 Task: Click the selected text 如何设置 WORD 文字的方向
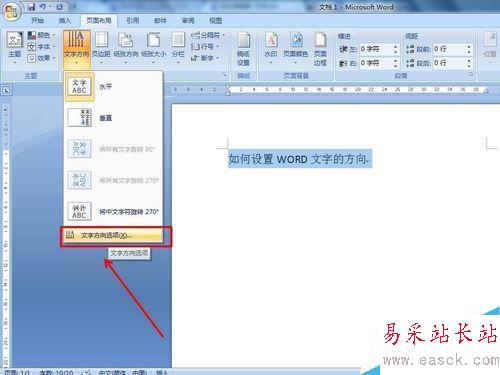tap(299, 159)
